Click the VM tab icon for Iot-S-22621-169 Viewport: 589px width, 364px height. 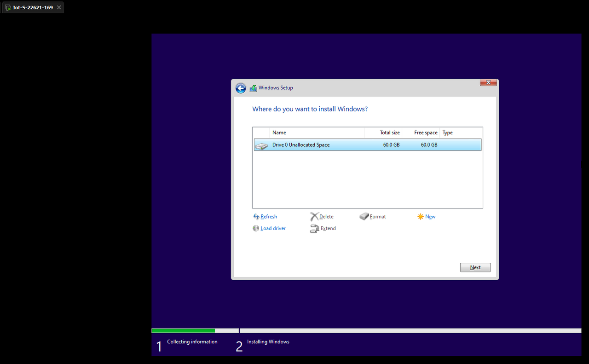[8, 8]
